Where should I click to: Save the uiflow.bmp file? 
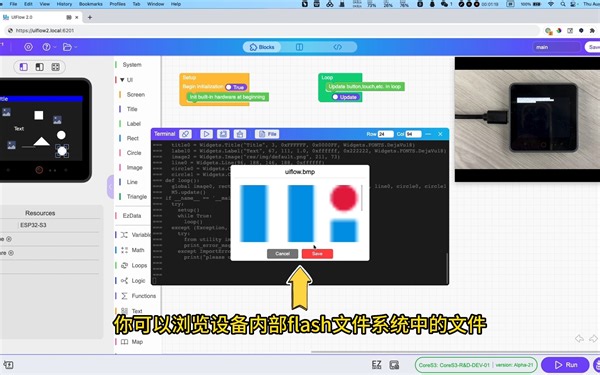click(317, 254)
